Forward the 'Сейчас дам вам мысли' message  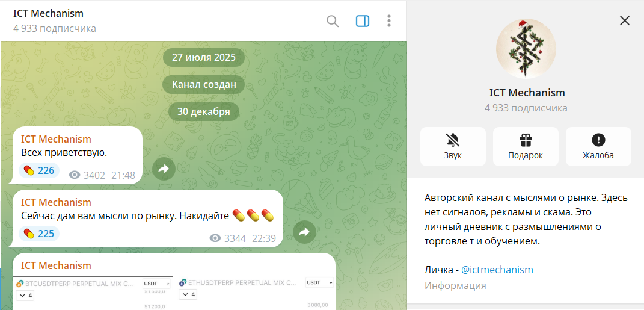(x=304, y=232)
